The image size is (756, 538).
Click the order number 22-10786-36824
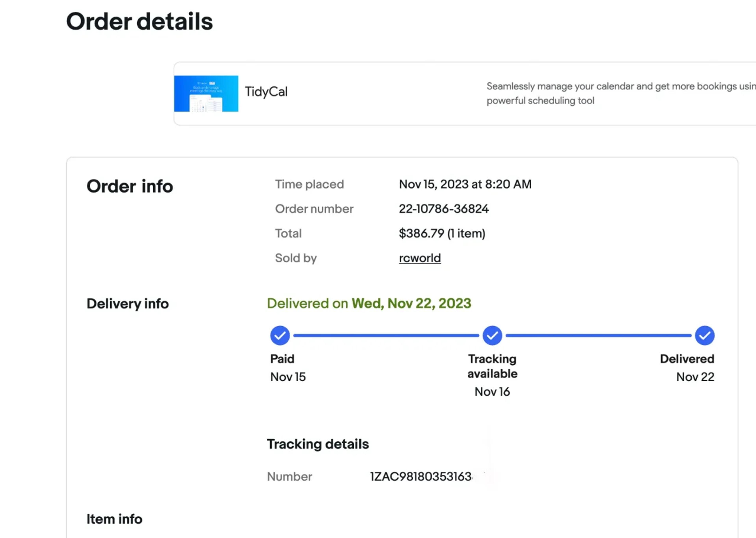pos(444,209)
